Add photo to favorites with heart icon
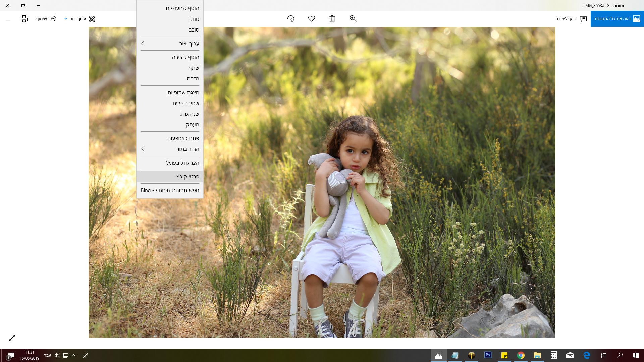The height and width of the screenshot is (362, 644). [312, 19]
